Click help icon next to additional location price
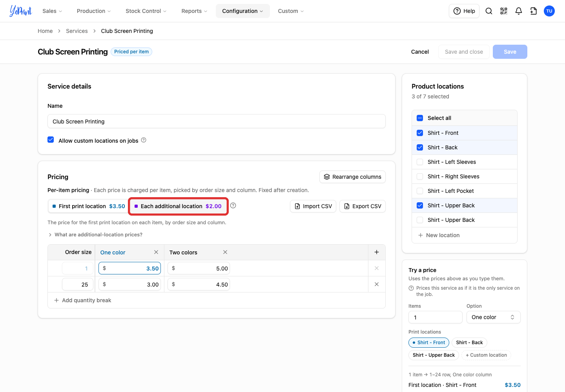 pos(233,205)
